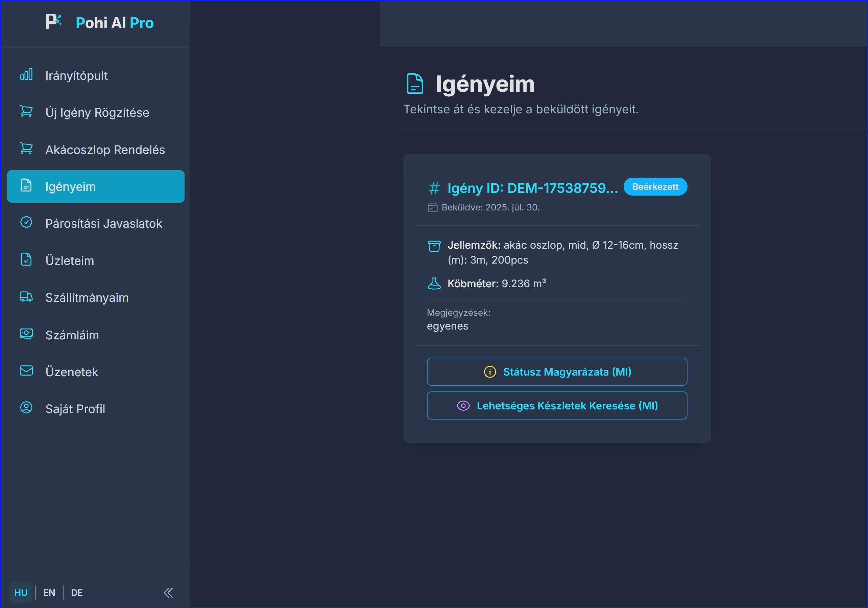Image resolution: width=868 pixels, height=608 pixels.
Task: Open the Igényeim menu item
Action: [x=96, y=186]
